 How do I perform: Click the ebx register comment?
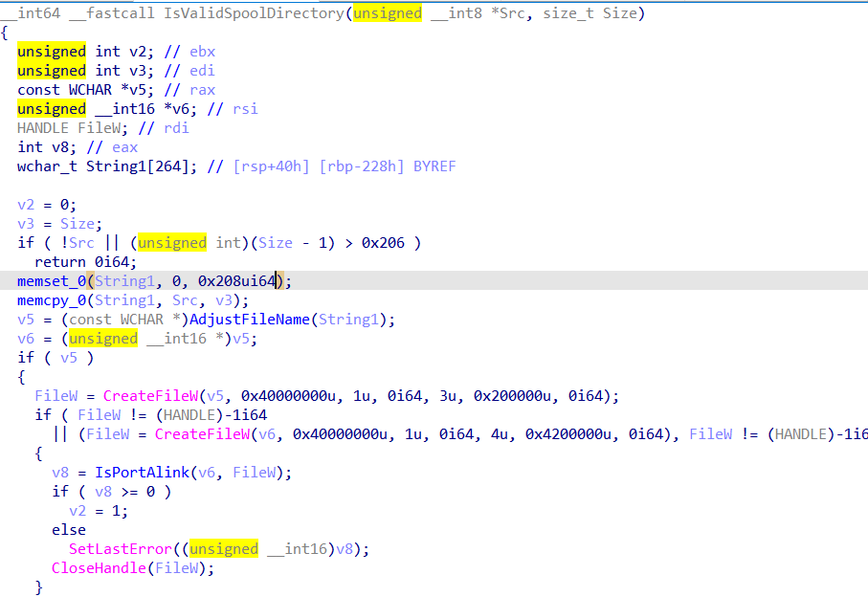click(202, 52)
